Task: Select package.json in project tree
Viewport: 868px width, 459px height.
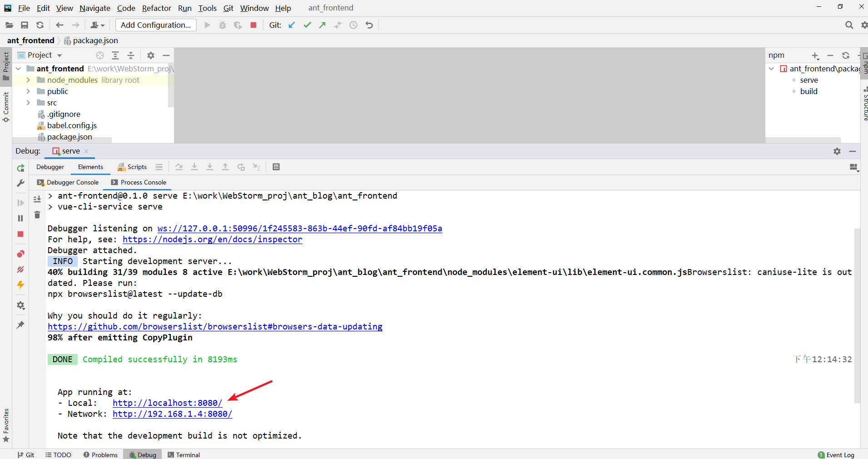Action: (x=69, y=137)
